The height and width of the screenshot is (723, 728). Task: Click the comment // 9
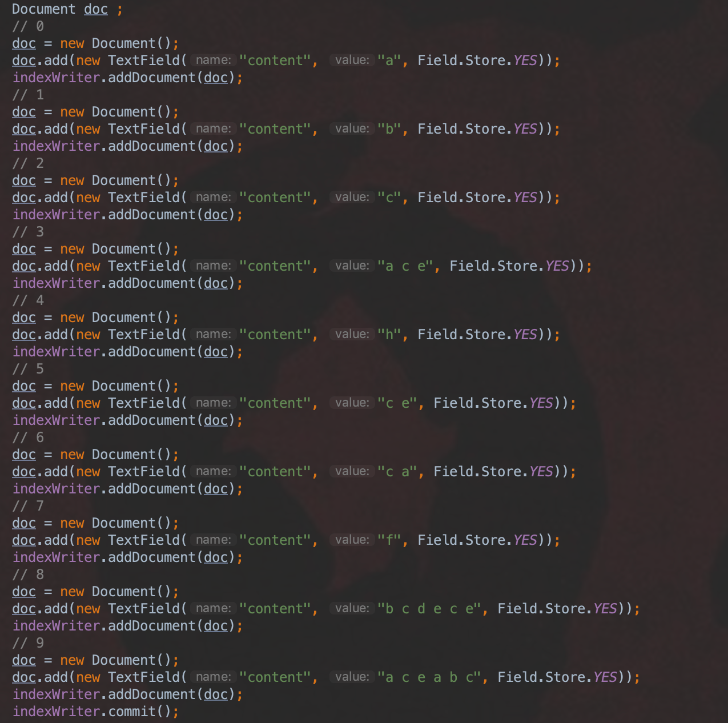pyautogui.click(x=28, y=643)
